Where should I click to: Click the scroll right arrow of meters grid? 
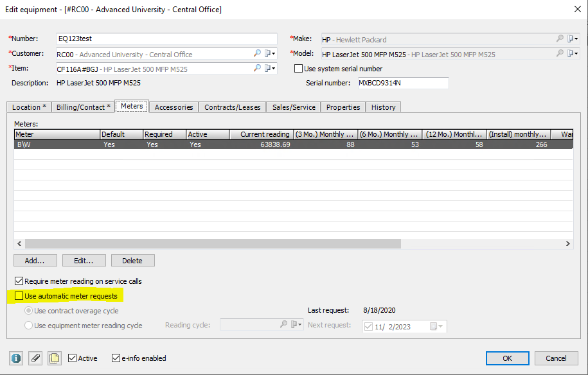point(567,243)
